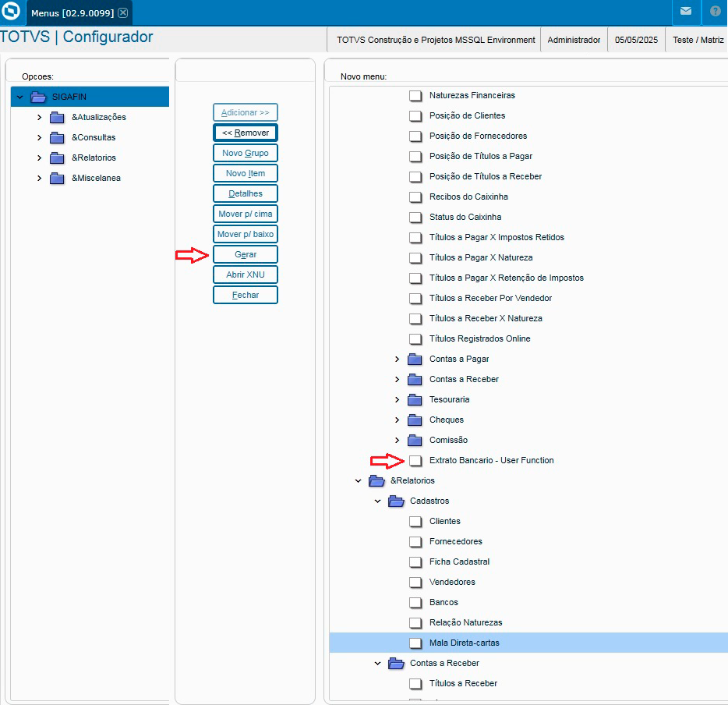Close the Menus [02.9.0099] tab
Screen dimensions: 728x705
pyautogui.click(x=122, y=12)
